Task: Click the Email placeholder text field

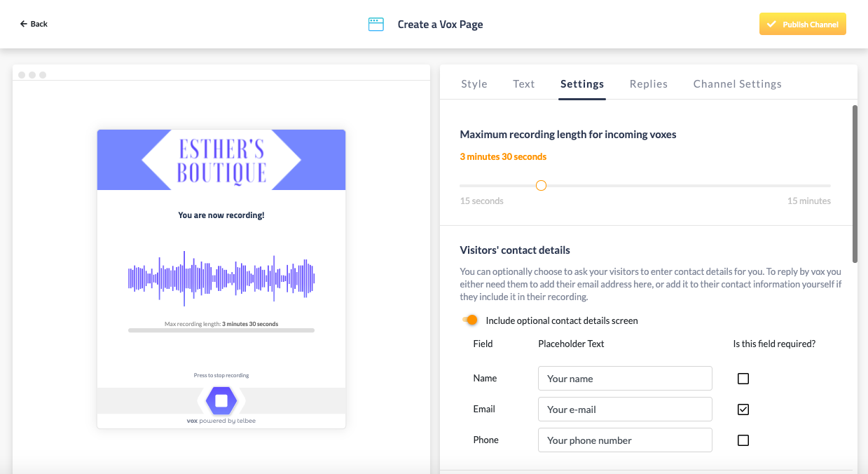Action: [x=625, y=409]
